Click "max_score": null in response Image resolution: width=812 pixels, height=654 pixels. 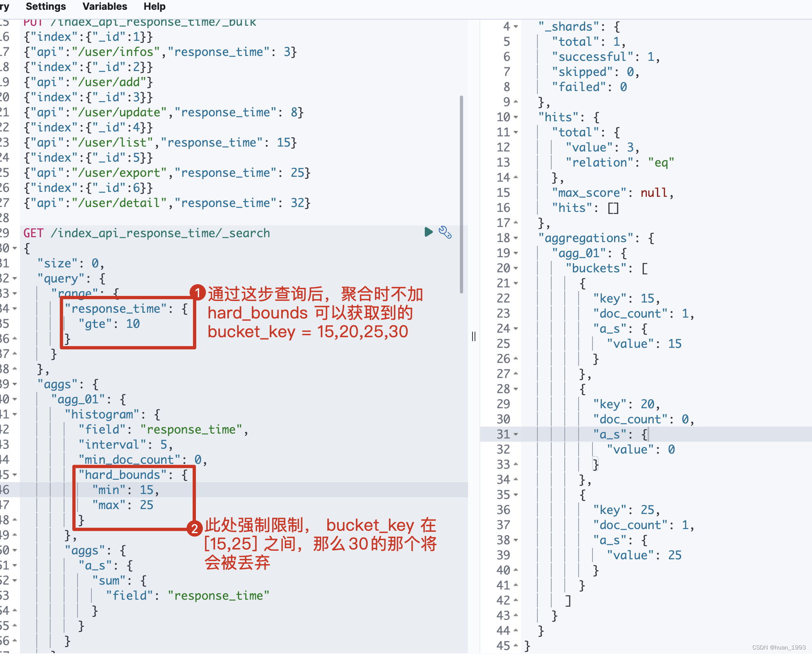(613, 193)
